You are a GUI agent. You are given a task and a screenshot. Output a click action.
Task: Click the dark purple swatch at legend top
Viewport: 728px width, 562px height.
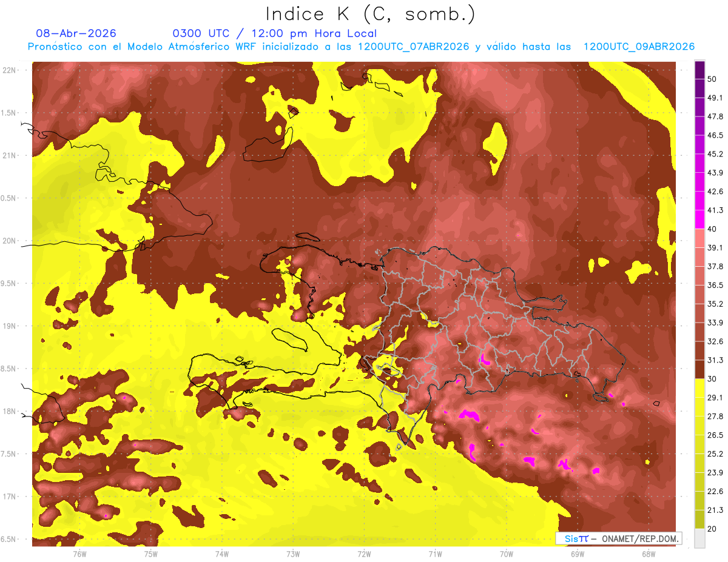pos(699,70)
